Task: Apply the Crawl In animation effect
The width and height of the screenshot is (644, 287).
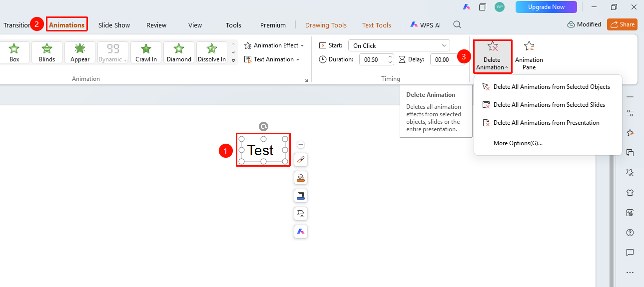Action: (x=146, y=52)
